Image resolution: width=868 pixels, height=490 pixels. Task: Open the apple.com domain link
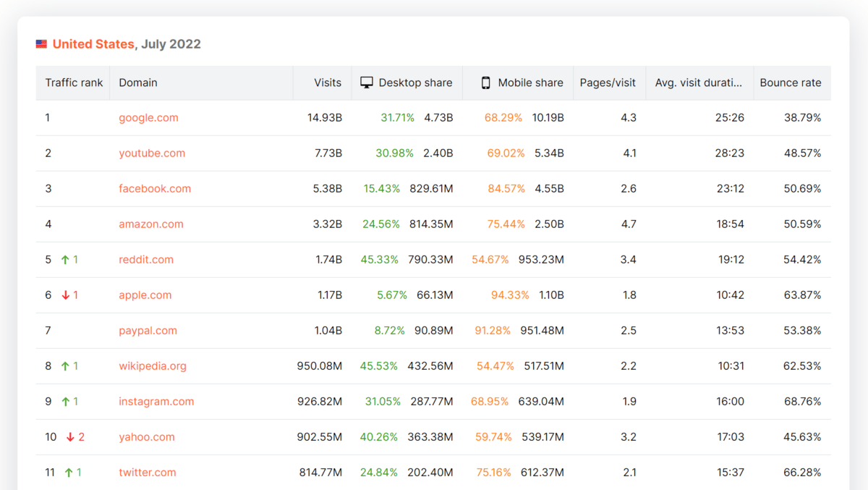(145, 295)
